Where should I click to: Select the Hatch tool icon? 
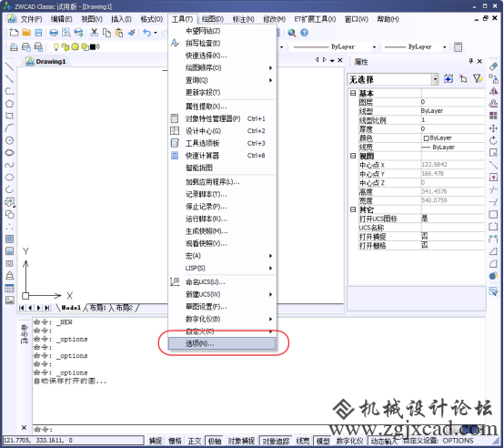(x=10, y=239)
